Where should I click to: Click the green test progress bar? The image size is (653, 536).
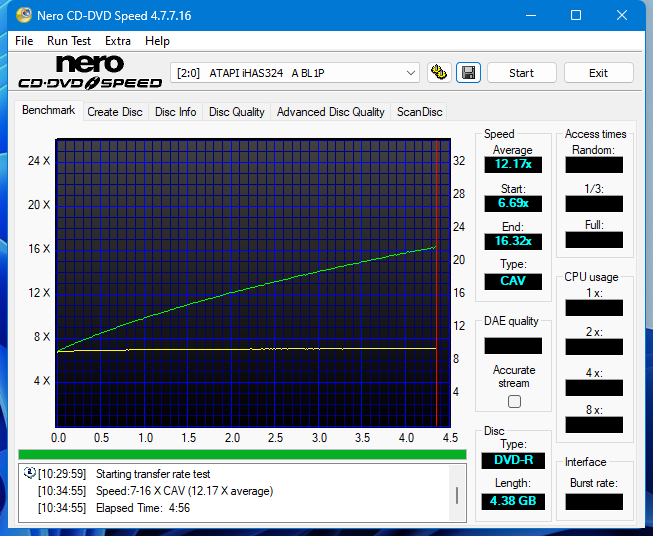pos(242,454)
